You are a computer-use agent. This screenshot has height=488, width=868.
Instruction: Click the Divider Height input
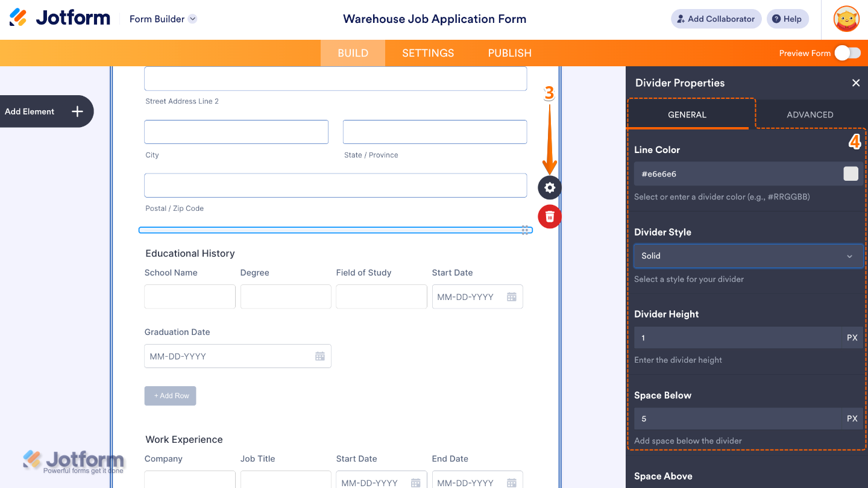pyautogui.click(x=737, y=337)
